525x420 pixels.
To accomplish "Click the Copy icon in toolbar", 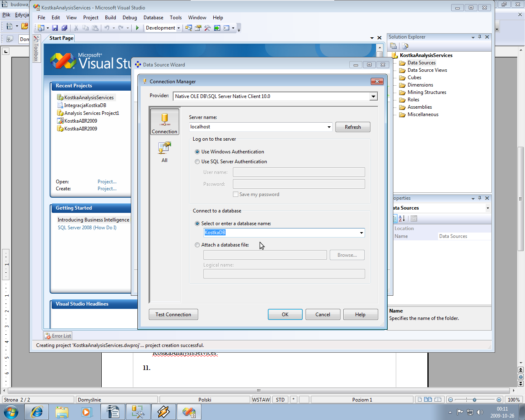I will (x=85, y=28).
